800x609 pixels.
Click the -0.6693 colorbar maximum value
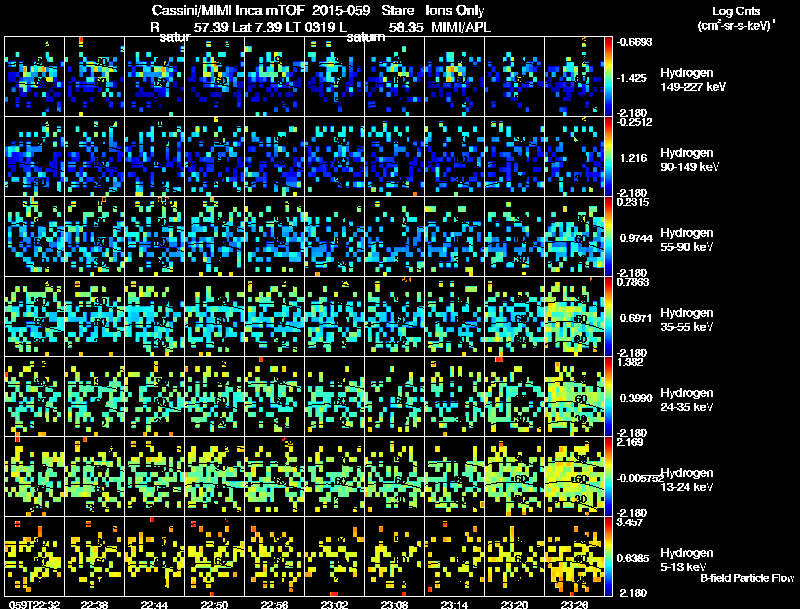click(635, 42)
